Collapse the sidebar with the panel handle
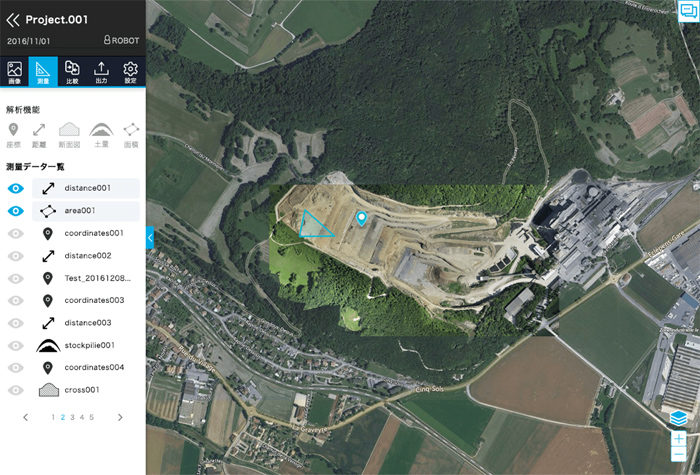 tap(149, 237)
